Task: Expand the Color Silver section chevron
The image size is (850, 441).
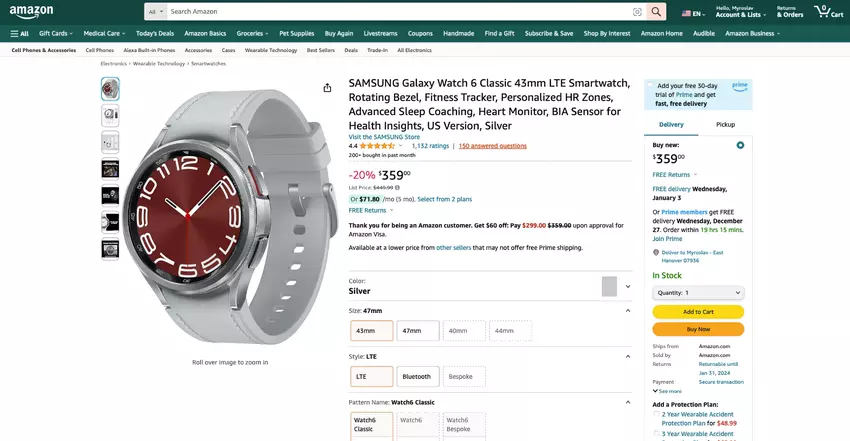Action: [x=628, y=286]
